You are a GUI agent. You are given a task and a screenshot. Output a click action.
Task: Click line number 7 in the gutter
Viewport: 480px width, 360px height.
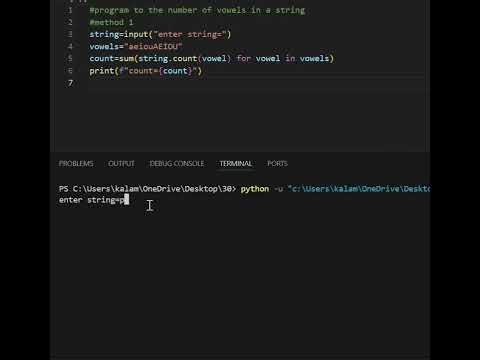(70, 83)
